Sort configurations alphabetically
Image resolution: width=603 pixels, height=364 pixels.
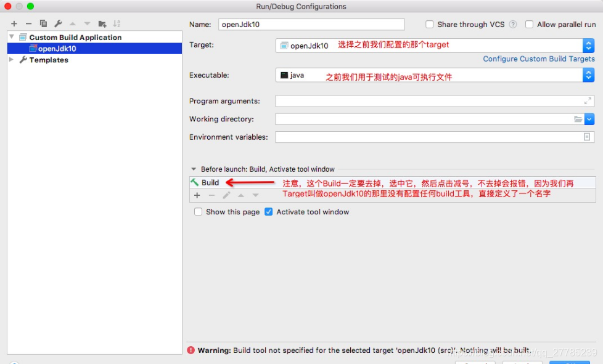(117, 24)
